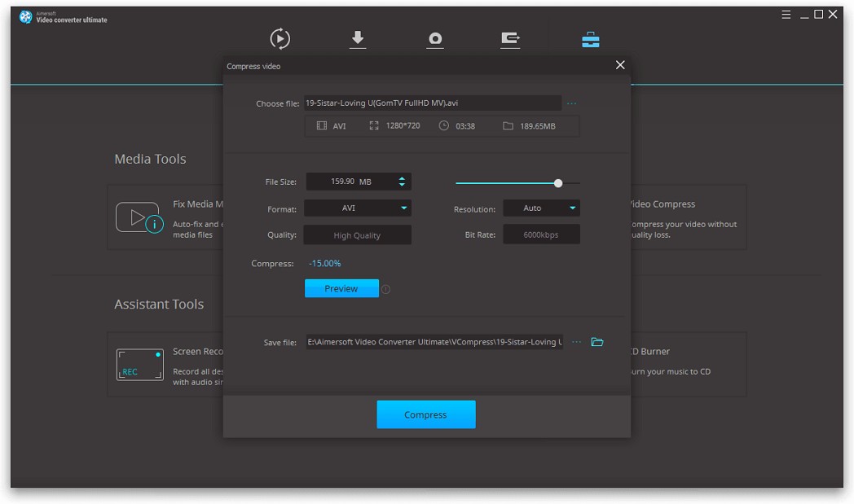
Task: Switch to the Toolbox tab
Action: pos(589,38)
